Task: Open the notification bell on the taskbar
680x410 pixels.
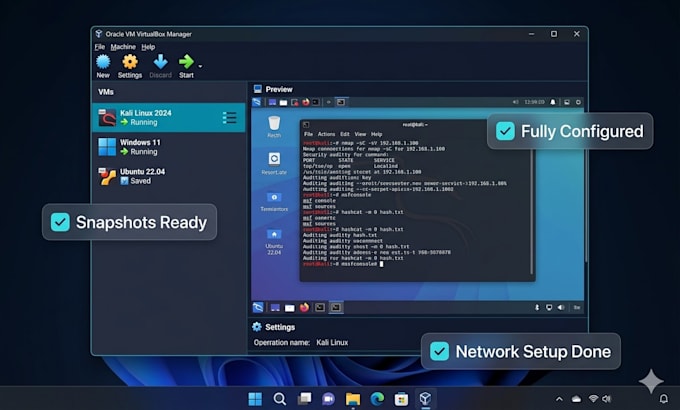Action: pos(664,398)
